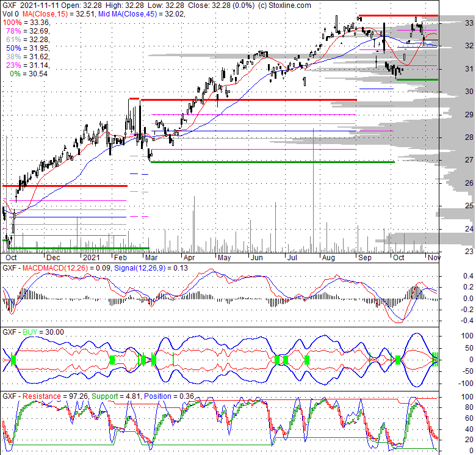Click the 'GXF - BUY = 30.00' label
Viewport: 476px width, 455px height.
[33, 332]
